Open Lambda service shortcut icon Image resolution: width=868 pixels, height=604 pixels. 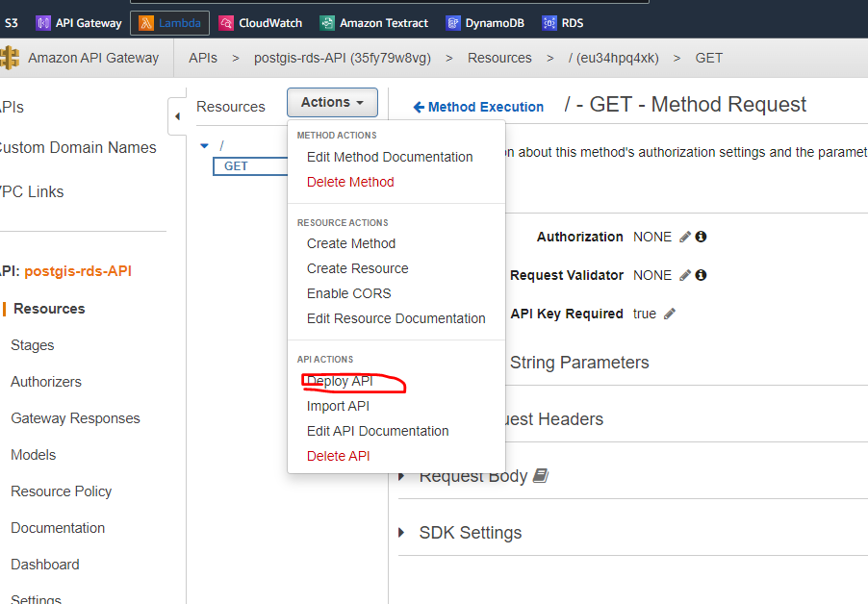[146, 23]
